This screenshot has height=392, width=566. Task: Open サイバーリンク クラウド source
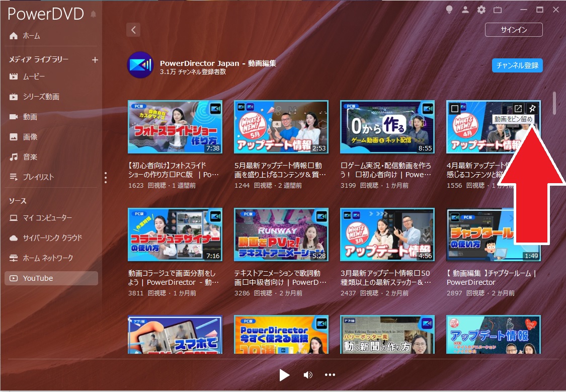(45, 238)
